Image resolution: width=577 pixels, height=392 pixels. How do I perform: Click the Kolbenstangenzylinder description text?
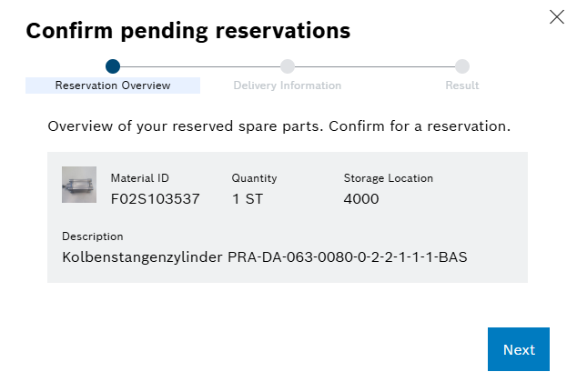(264, 256)
